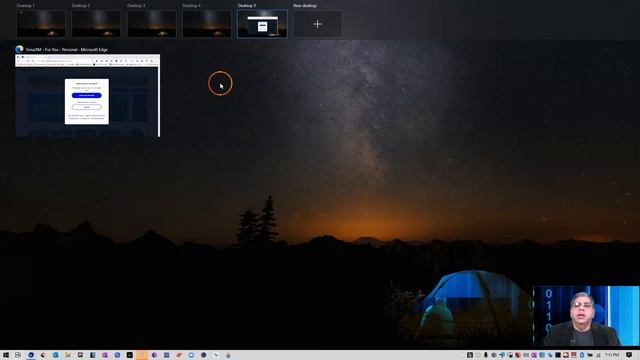Show the clock reading 7:13 PM
The height and width of the screenshot is (360, 640).
tap(612, 355)
